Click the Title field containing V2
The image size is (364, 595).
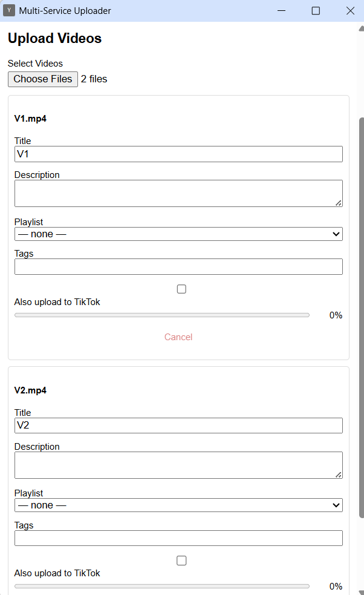178,426
